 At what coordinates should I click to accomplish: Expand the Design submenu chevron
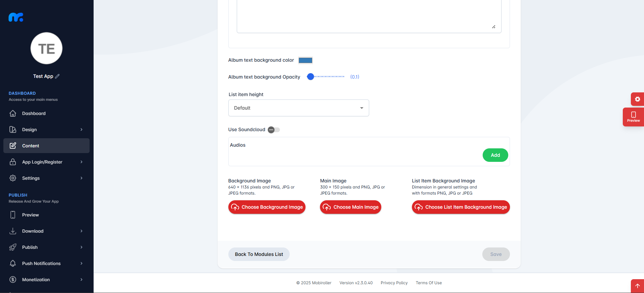pos(82,129)
